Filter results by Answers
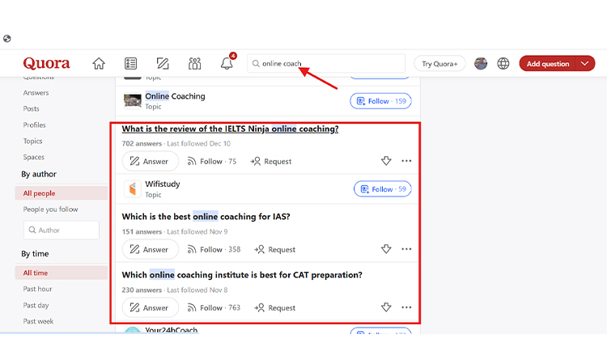 (36, 93)
